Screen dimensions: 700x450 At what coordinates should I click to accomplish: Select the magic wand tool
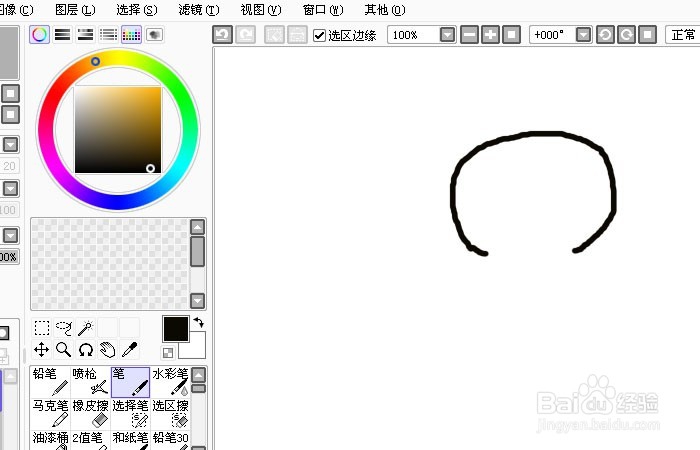85,328
